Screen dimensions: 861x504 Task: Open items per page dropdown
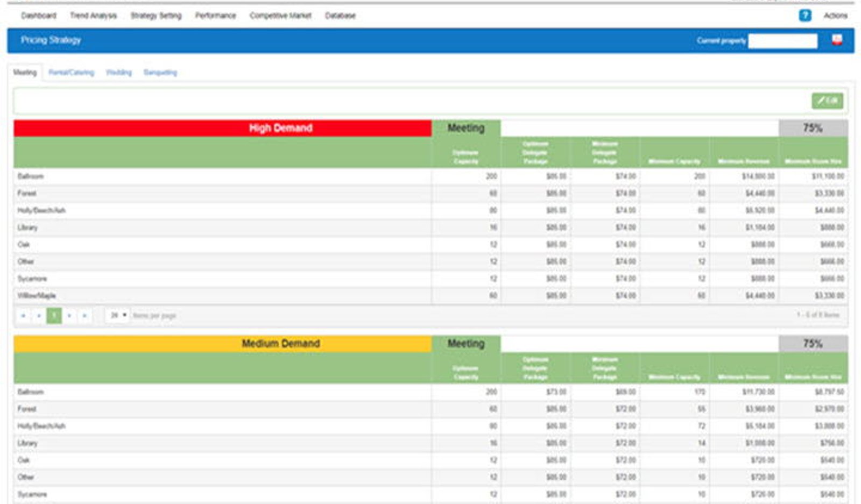(x=118, y=315)
